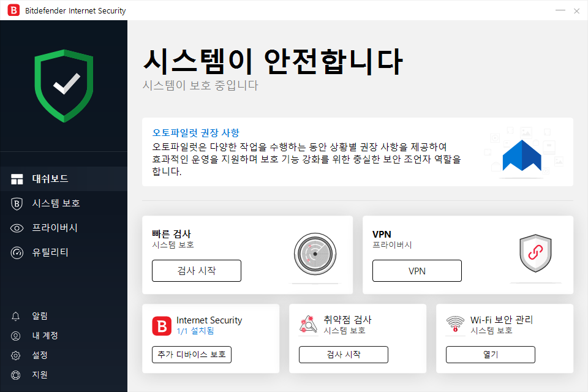The width and height of the screenshot is (588, 392).
Task: Click the blue Autopilot arrow icon
Action: coord(522,156)
